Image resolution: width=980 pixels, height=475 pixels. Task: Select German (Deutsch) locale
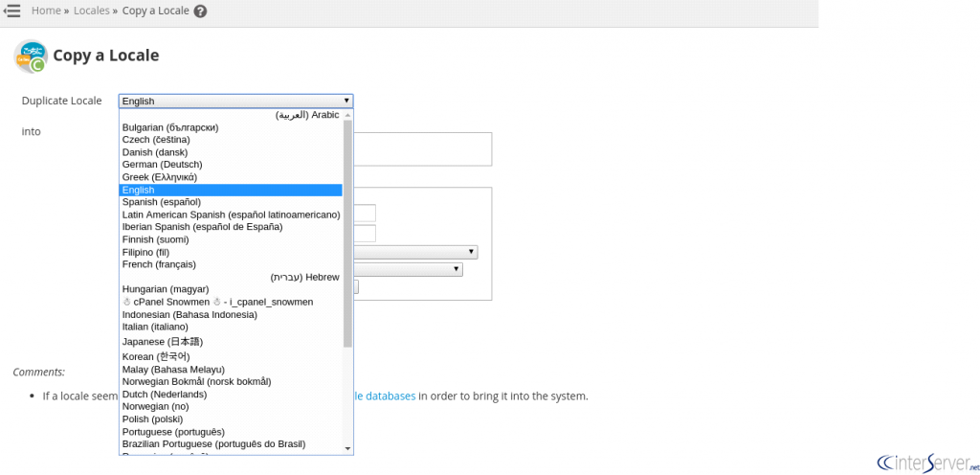pos(231,165)
